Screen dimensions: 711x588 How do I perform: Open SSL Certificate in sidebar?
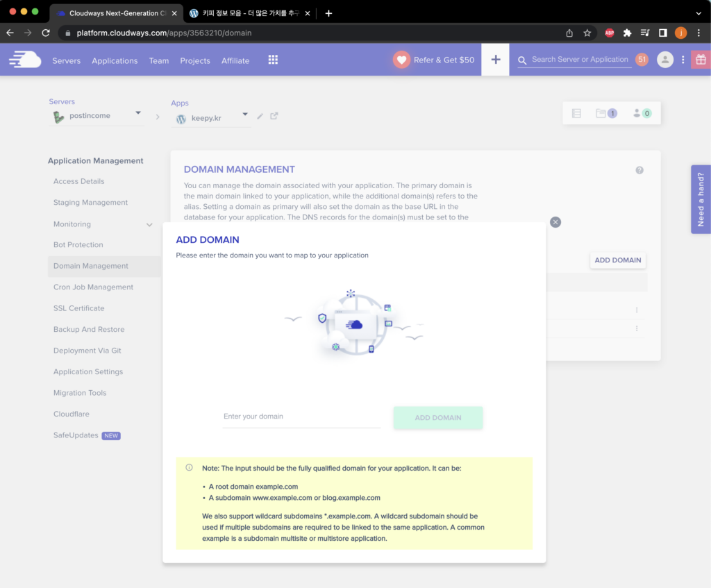coord(79,308)
